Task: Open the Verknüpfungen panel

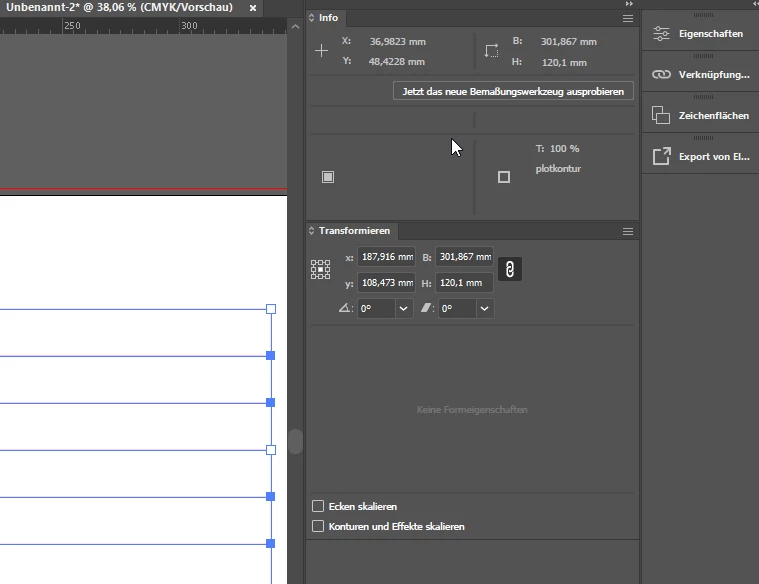Action: coord(700,75)
